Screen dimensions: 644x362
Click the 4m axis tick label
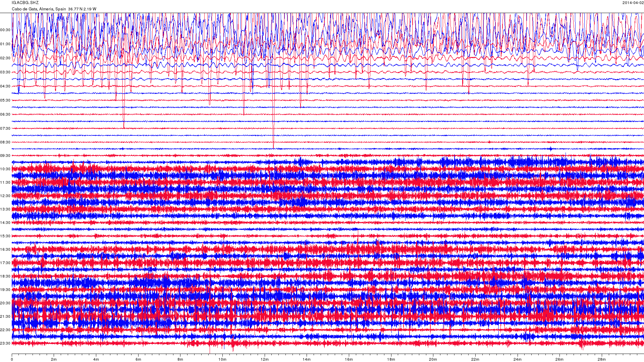click(96, 360)
